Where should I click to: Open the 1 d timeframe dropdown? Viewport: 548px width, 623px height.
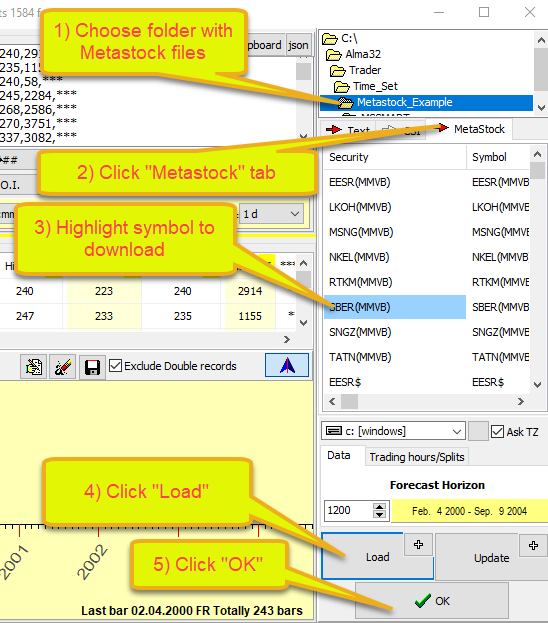click(x=271, y=214)
